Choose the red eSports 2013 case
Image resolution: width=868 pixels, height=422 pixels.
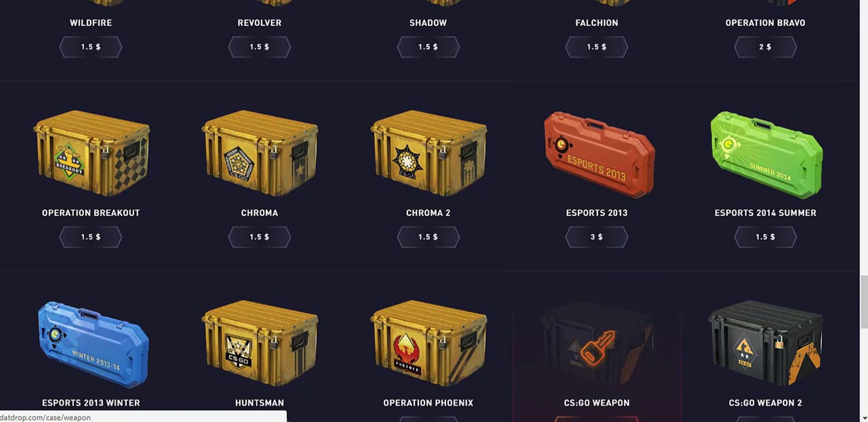599,155
